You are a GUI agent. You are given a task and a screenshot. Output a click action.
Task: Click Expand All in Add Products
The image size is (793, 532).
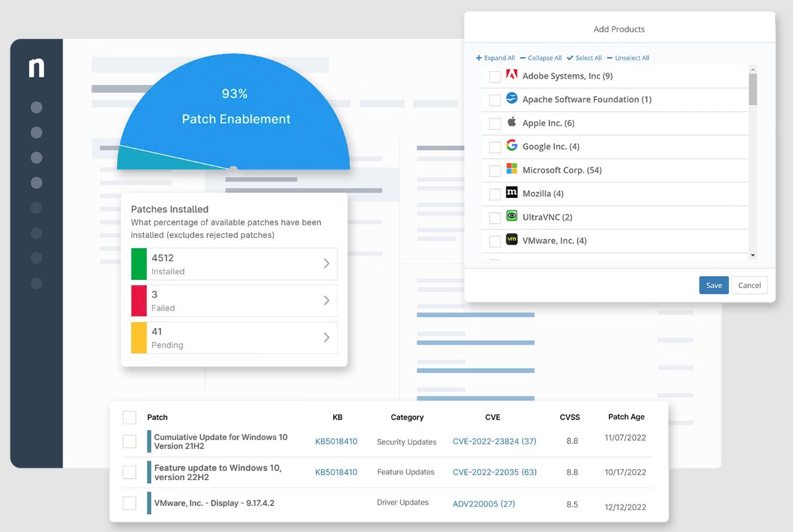click(x=495, y=58)
